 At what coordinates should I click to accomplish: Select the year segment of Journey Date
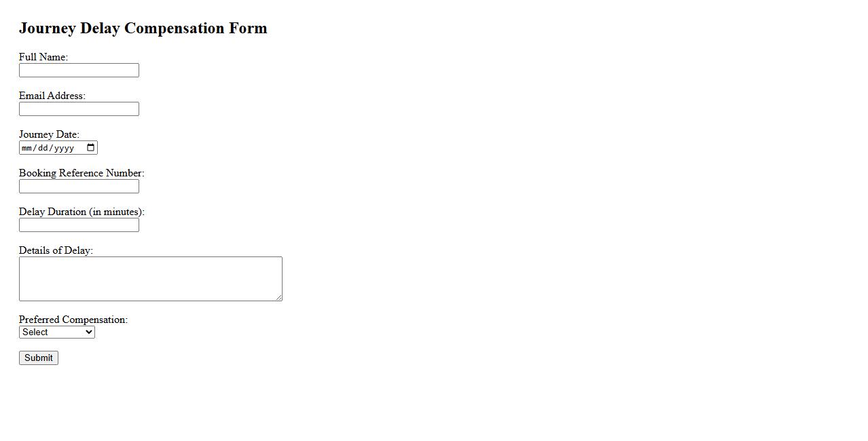(x=63, y=148)
